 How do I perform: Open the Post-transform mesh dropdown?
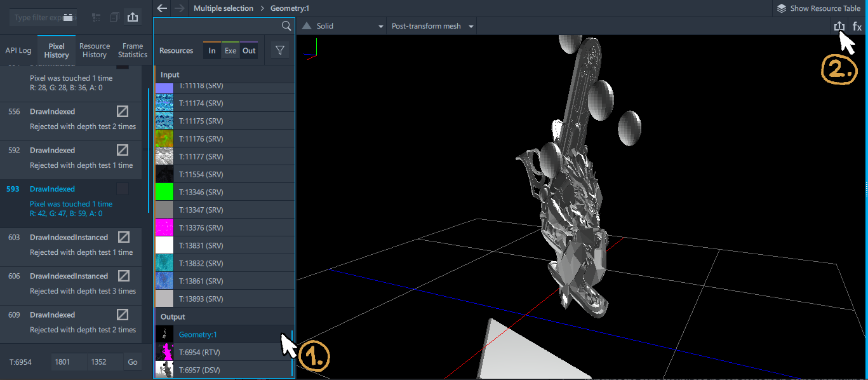tap(433, 26)
